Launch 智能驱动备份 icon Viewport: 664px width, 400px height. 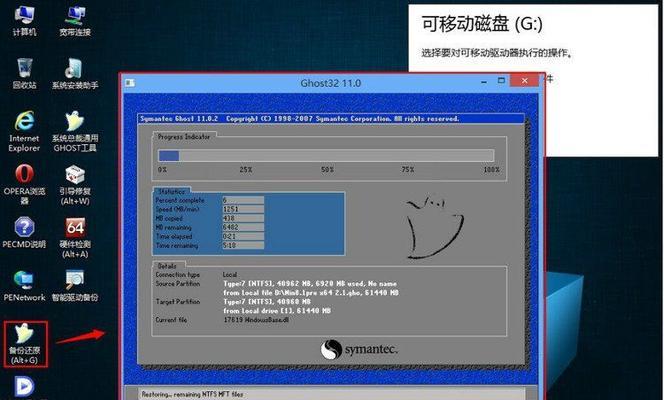(x=75, y=286)
